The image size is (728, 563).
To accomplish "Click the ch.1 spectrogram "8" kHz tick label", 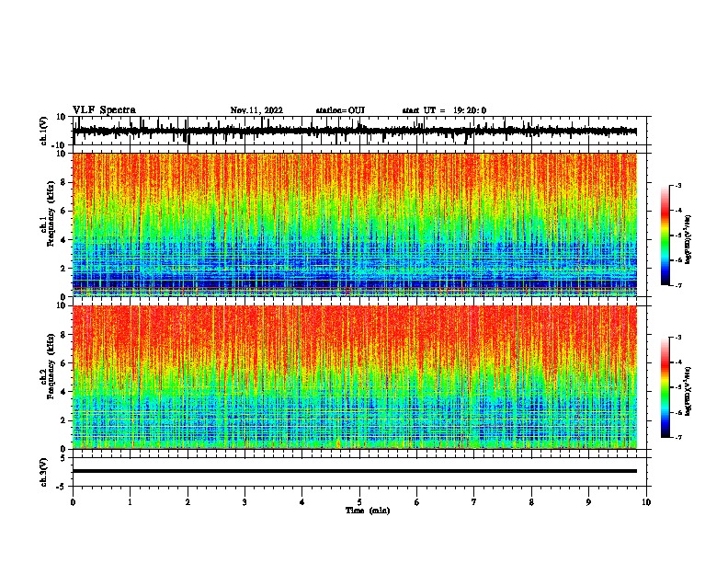I will pyautogui.click(x=63, y=182).
